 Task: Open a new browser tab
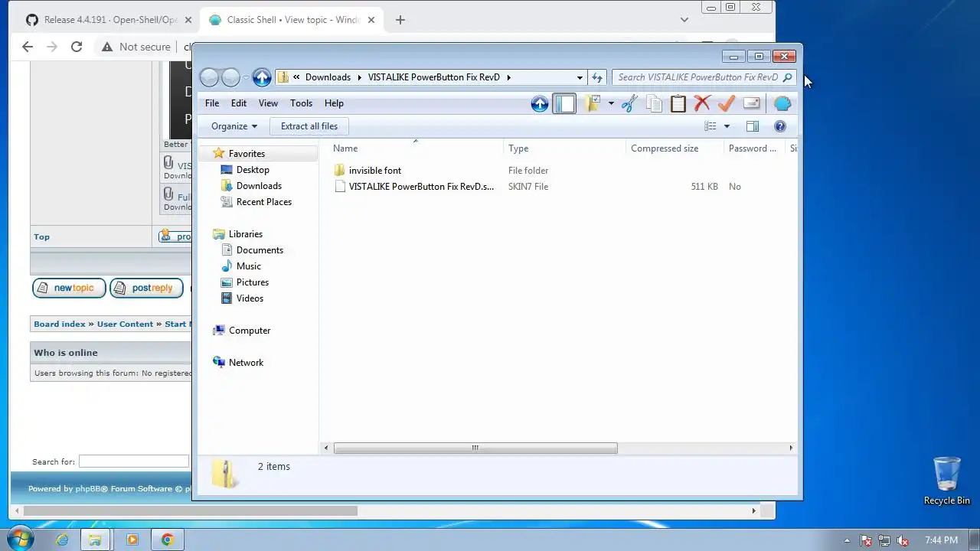(x=400, y=20)
